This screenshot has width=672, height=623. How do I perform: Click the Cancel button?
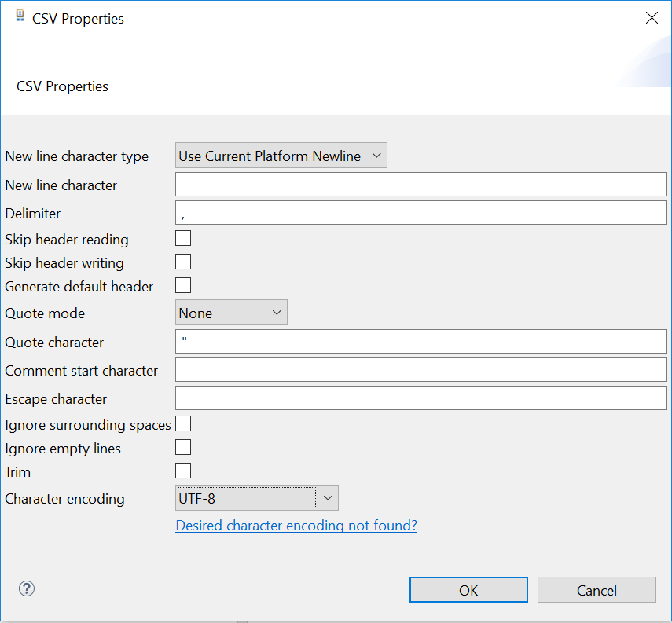pyautogui.click(x=597, y=590)
